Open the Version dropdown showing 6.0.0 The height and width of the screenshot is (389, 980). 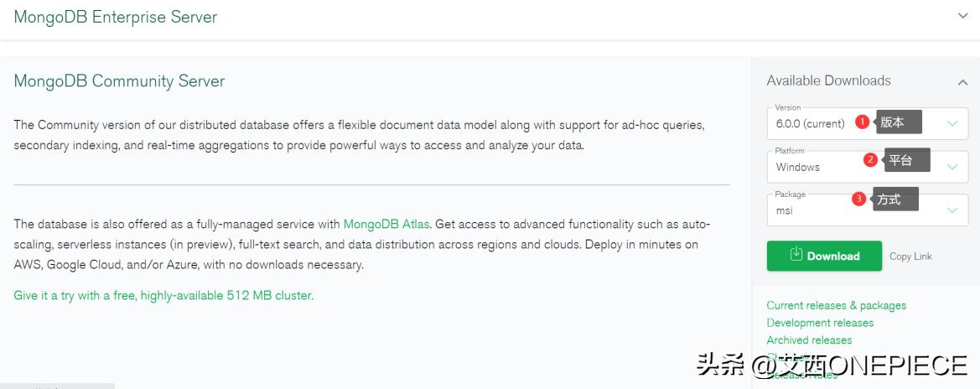coord(951,123)
